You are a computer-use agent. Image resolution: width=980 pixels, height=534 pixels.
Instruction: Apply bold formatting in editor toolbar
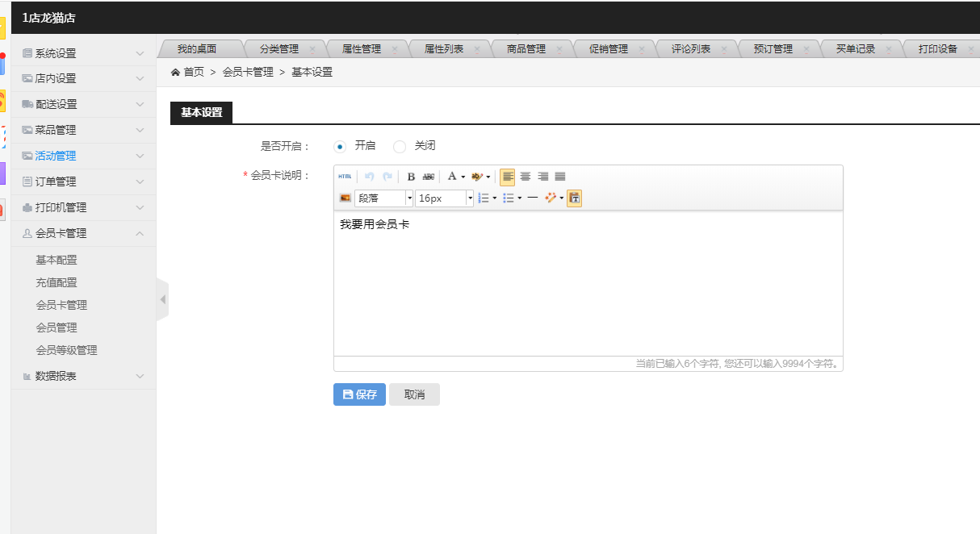coord(411,177)
